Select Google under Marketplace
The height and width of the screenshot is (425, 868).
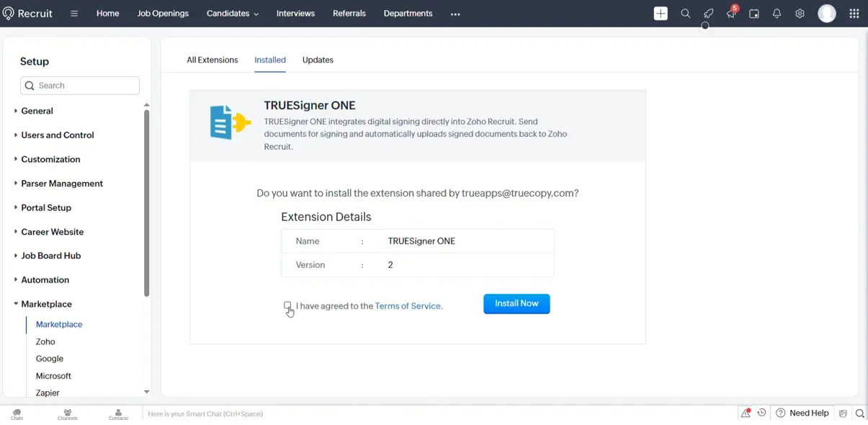(50, 359)
